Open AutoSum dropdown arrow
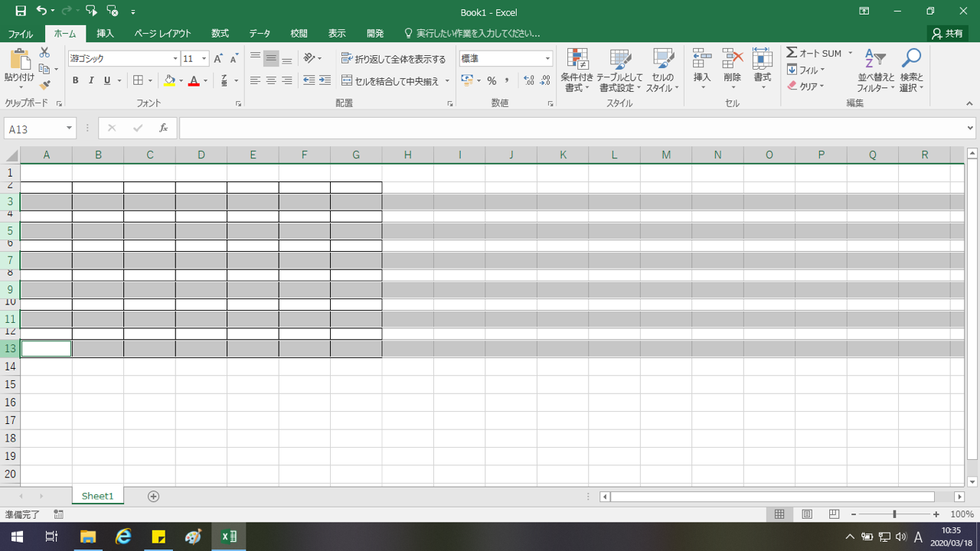This screenshot has height=551, width=980. click(850, 53)
